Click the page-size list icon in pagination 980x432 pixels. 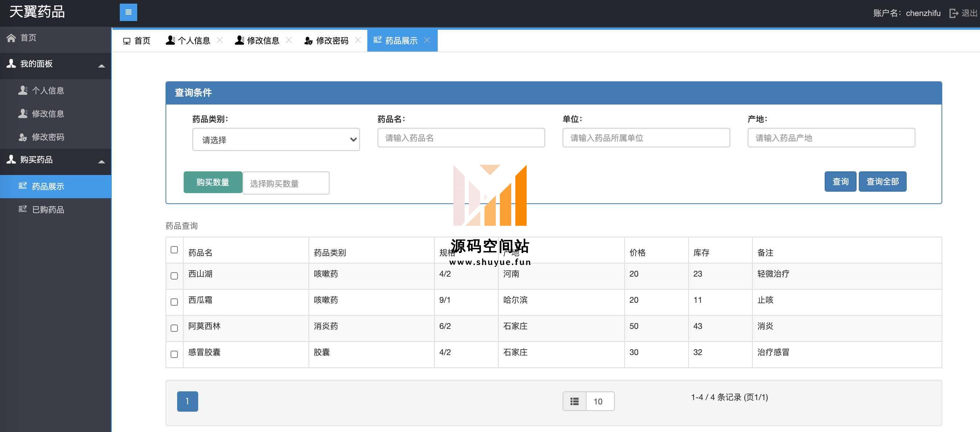coord(575,401)
